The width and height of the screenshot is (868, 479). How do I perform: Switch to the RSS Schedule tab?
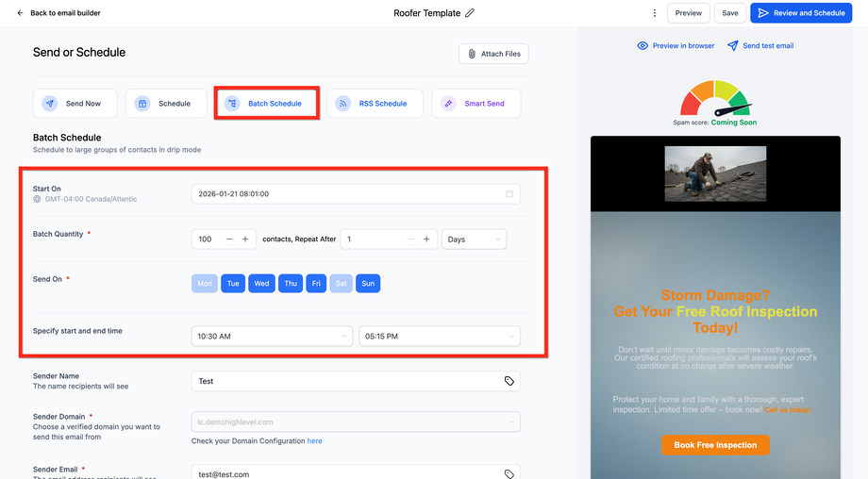point(375,104)
